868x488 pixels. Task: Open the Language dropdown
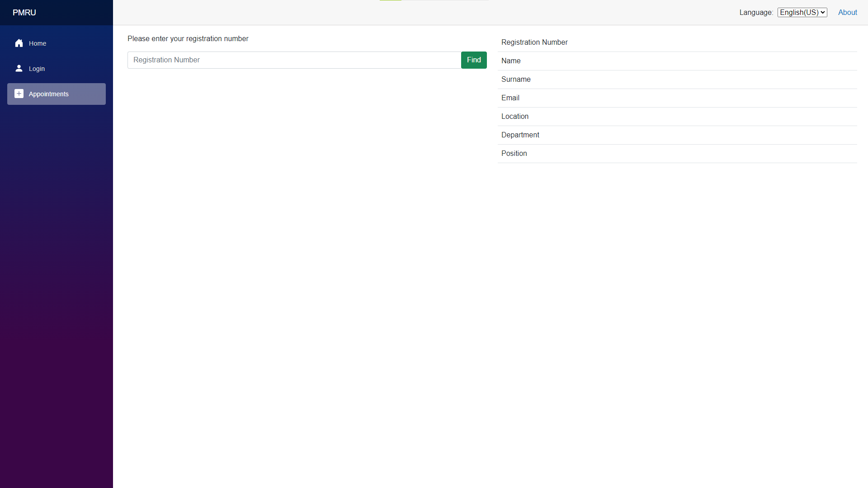coord(802,13)
